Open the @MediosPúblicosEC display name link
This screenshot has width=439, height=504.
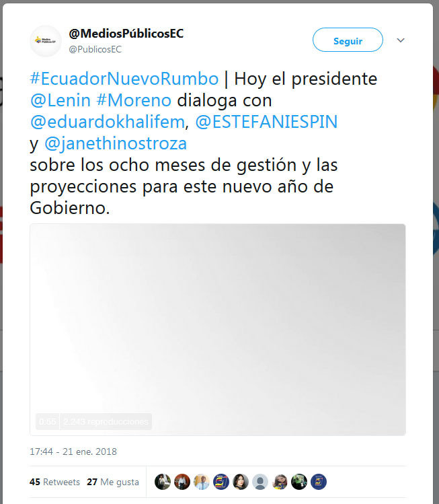point(126,34)
